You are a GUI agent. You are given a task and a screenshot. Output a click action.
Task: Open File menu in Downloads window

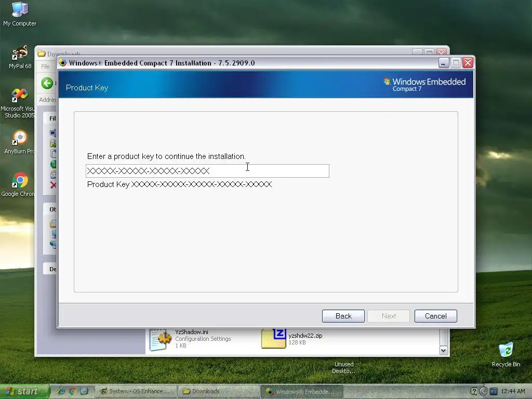click(45, 66)
